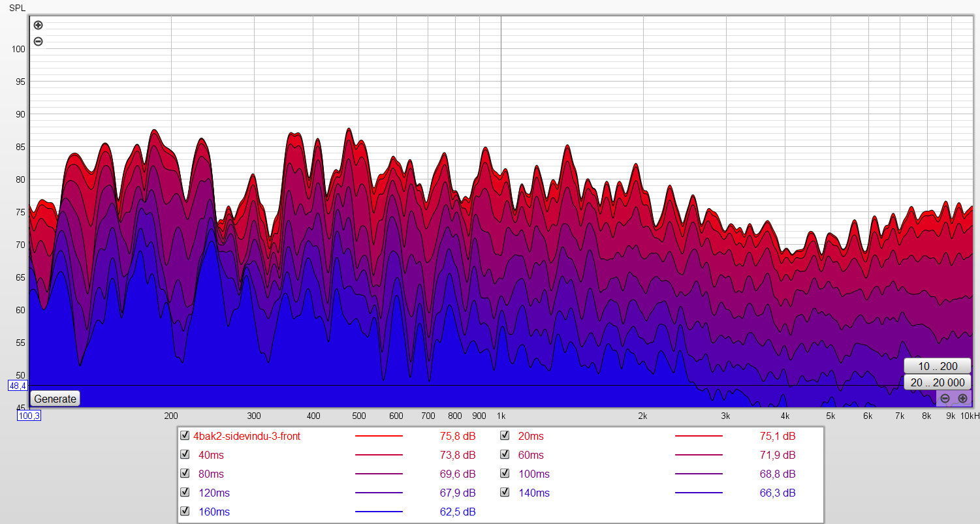Click the horizontal zoom in icon at bottom right

[962, 398]
